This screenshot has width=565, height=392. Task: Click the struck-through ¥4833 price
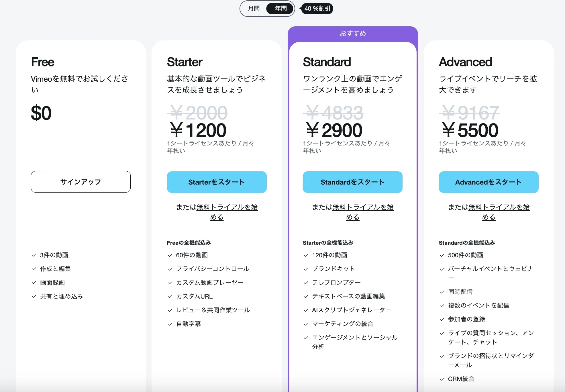pyautogui.click(x=333, y=113)
